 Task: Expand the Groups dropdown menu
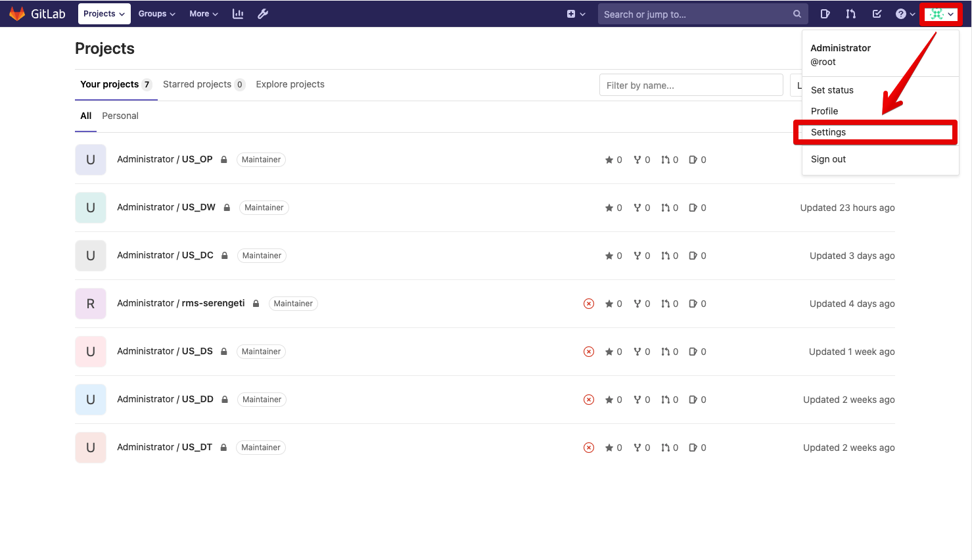pos(156,14)
